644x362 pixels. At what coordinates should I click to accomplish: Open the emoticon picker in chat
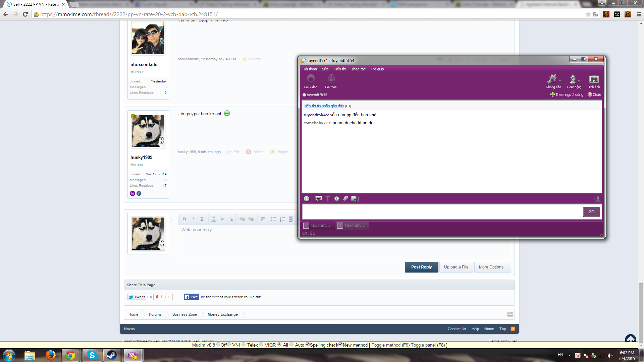(x=306, y=199)
